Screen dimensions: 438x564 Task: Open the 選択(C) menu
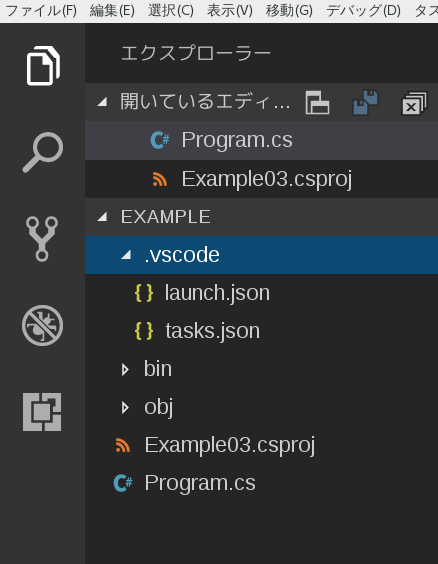171,11
